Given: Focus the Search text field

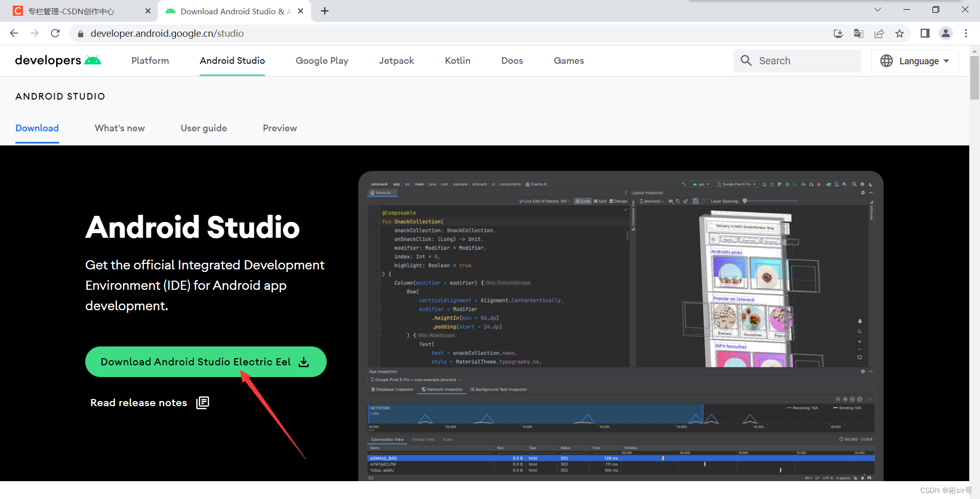Looking at the screenshot, I should coord(797,61).
